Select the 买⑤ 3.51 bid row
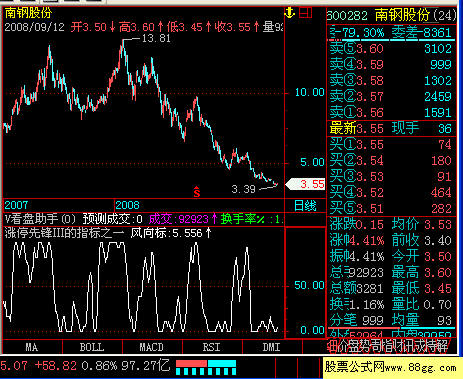The height and width of the screenshot is (379, 463). click(x=391, y=209)
